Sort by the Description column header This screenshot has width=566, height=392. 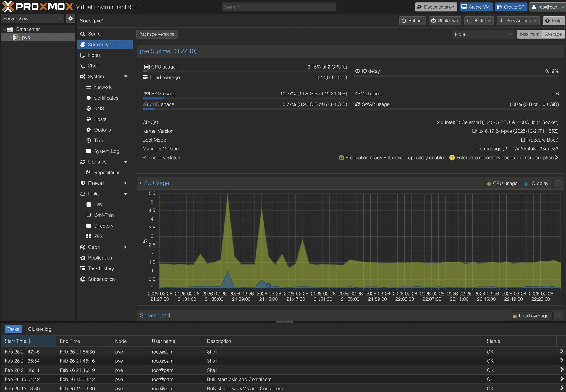[x=343, y=341]
